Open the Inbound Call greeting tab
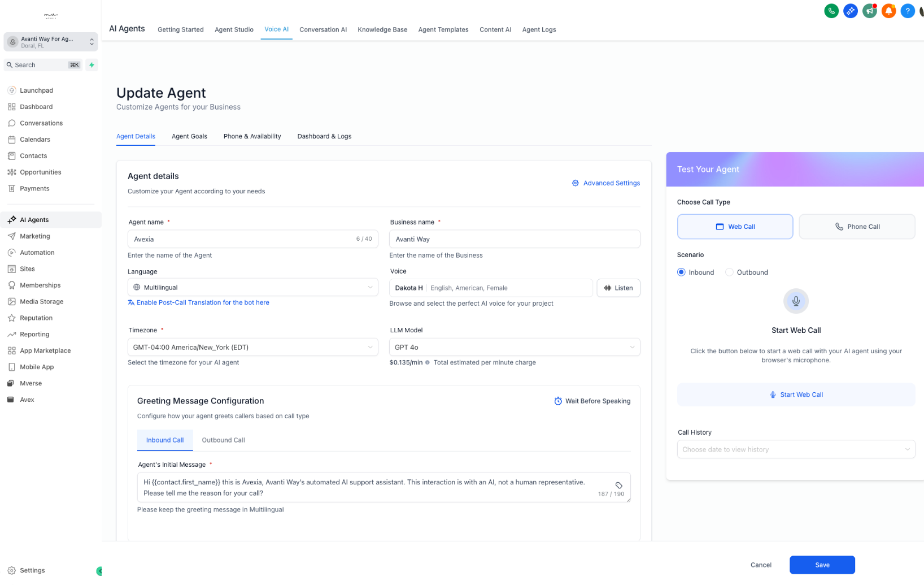 165,440
